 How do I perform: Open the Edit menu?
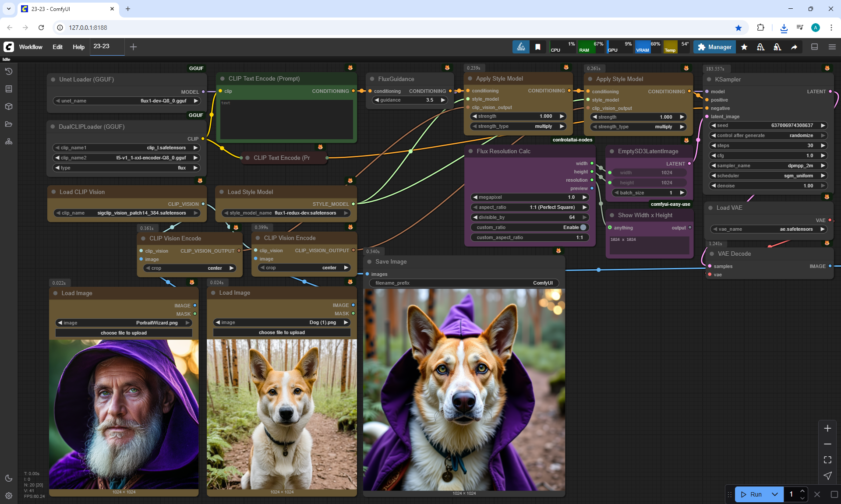point(57,47)
